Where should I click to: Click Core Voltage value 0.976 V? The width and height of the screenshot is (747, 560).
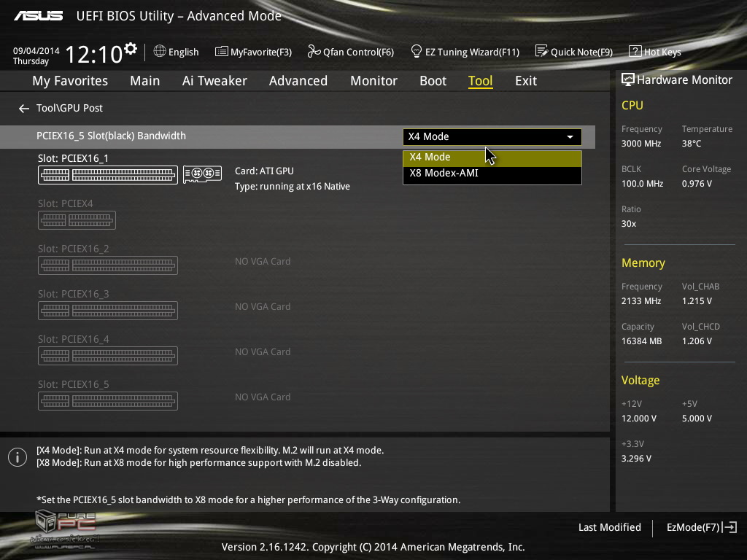tap(697, 183)
